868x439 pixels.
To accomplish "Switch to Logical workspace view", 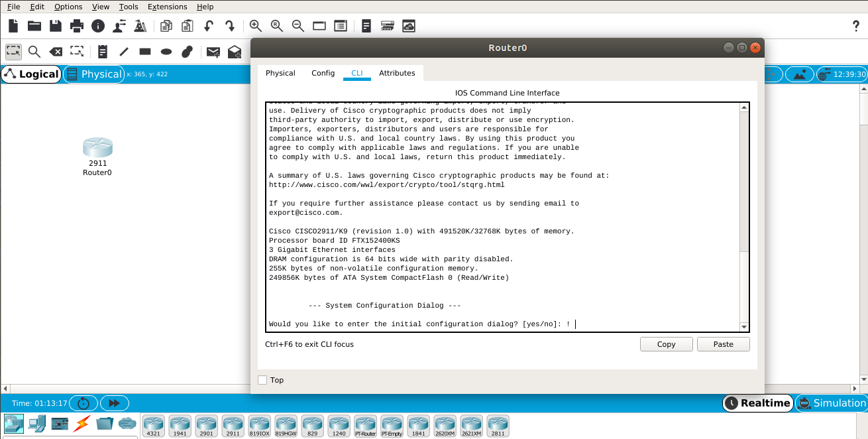I will tap(31, 74).
